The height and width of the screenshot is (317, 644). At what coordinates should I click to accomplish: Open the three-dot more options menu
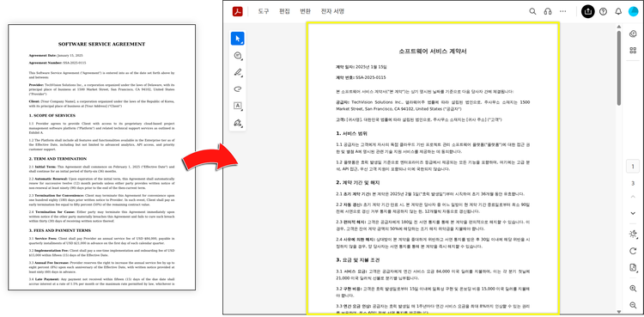(x=562, y=11)
